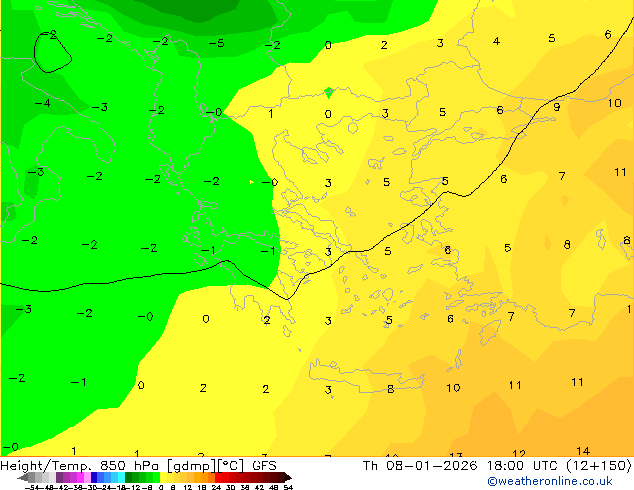The image size is (634, 490).
Task: Click the gray left arrow end of the color scale
Action: point(23,478)
